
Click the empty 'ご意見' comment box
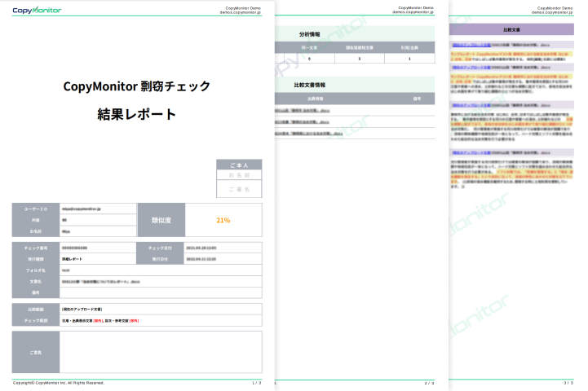pyautogui.click(x=161, y=352)
